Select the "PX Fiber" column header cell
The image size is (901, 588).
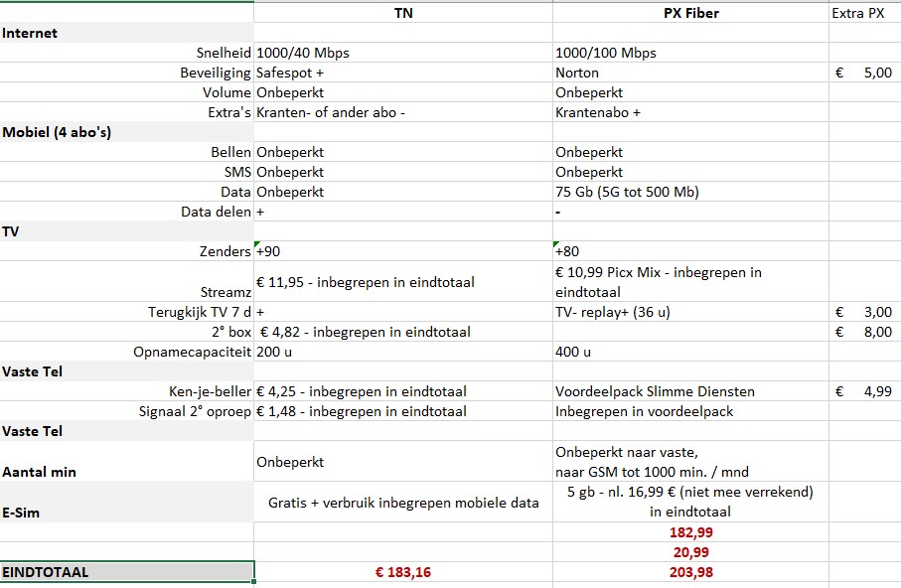tap(690, 13)
